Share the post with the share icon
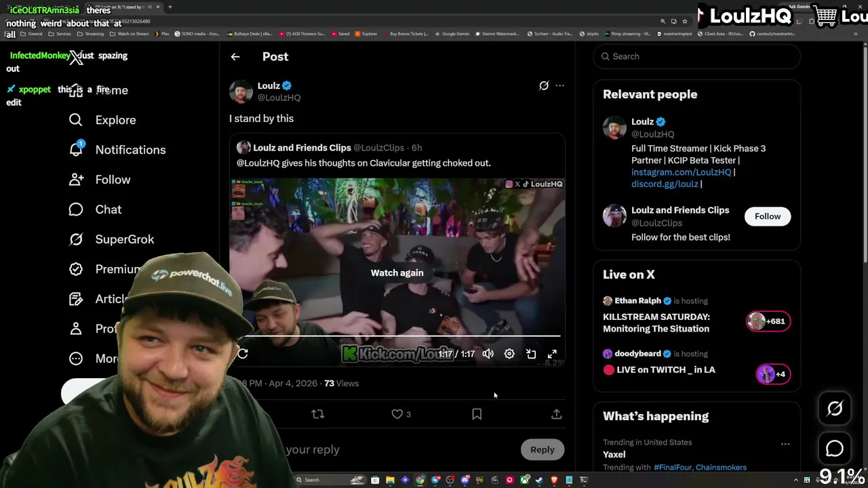The height and width of the screenshot is (488, 868). tap(556, 414)
